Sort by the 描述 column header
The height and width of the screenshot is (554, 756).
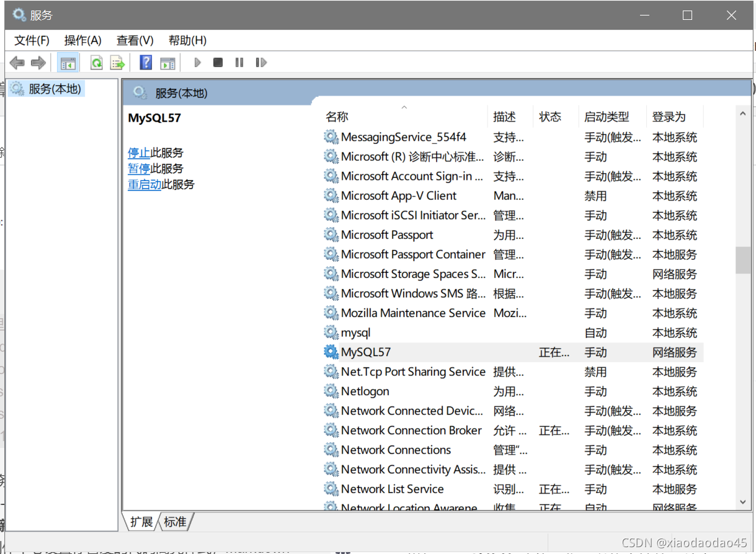click(x=510, y=117)
